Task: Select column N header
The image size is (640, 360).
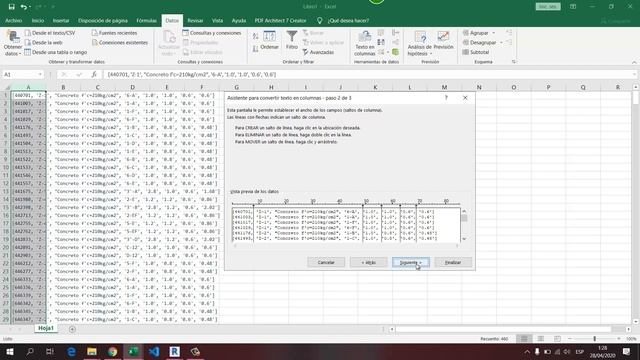Action: click(x=479, y=87)
